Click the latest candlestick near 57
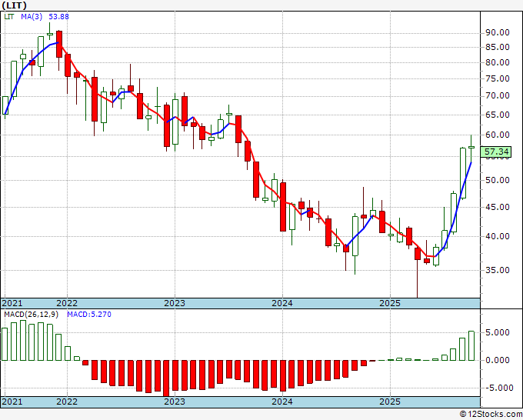The height and width of the screenshot is (420, 523). [x=471, y=147]
